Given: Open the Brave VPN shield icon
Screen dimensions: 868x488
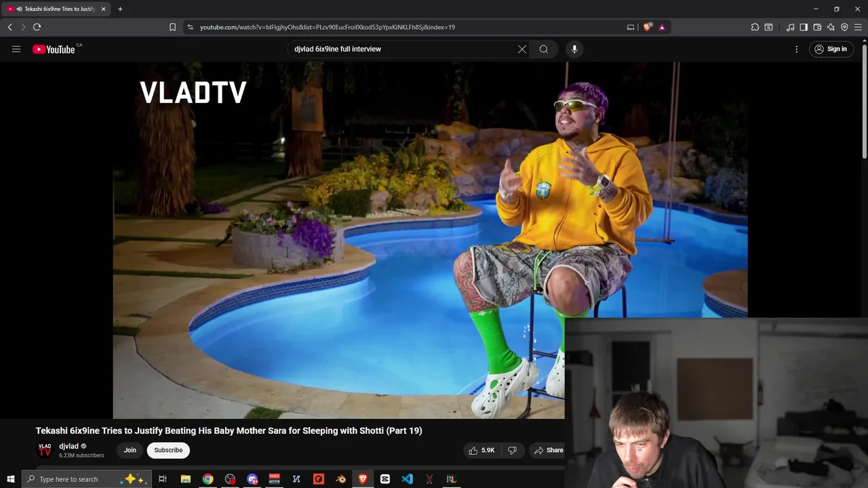Looking at the screenshot, I should pyautogui.click(x=844, y=27).
